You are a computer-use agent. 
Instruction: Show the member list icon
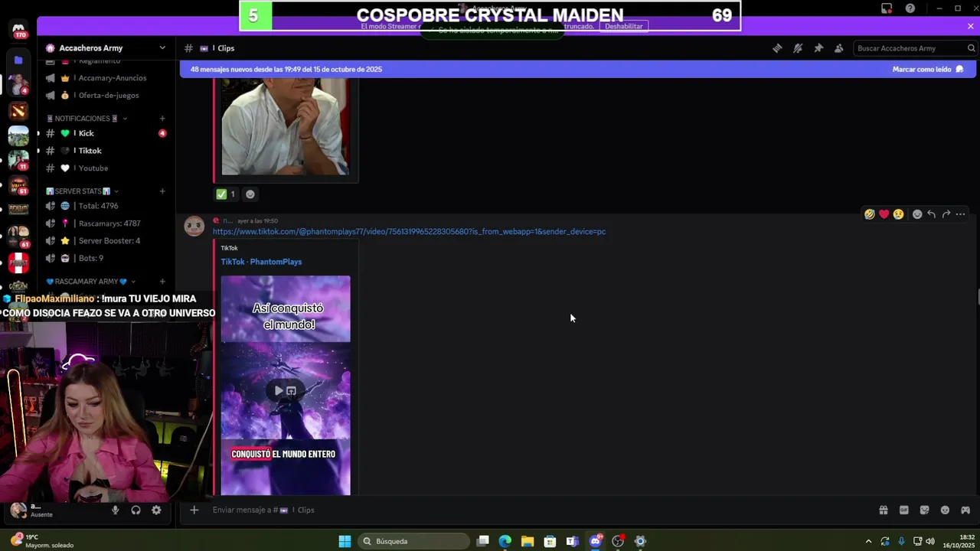click(839, 48)
